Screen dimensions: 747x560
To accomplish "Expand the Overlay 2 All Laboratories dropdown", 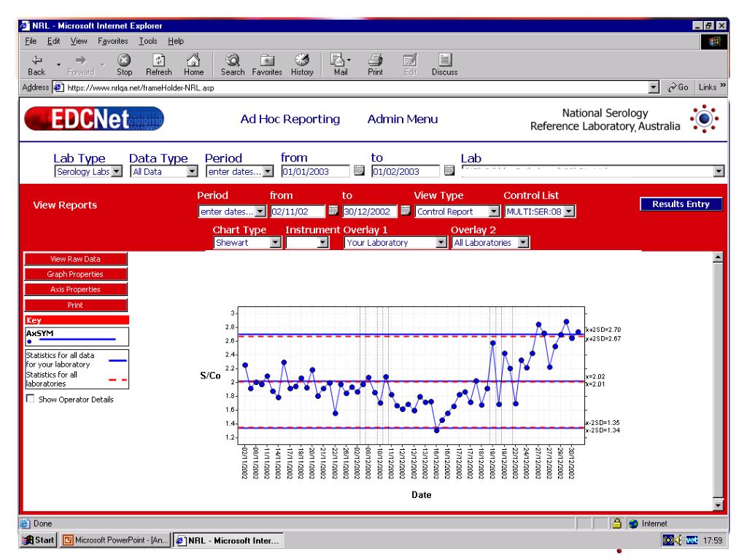I will tap(524, 242).
